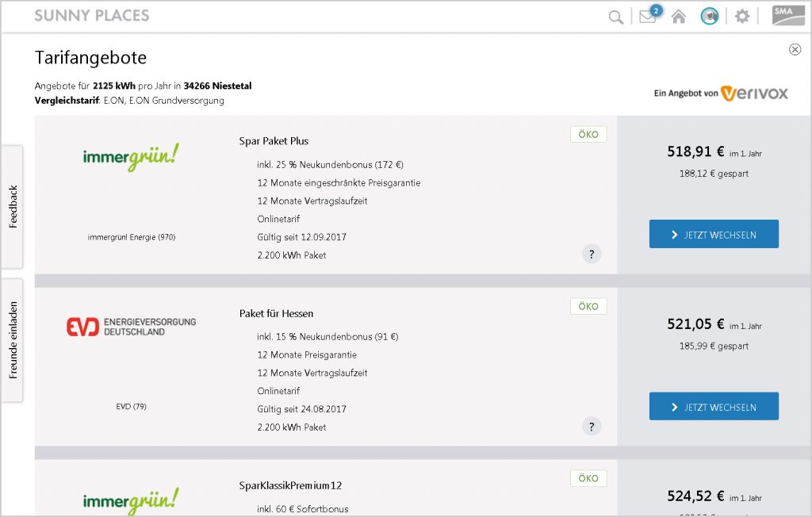
Task: Click the SUNNY PLACES title
Action: [x=92, y=16]
